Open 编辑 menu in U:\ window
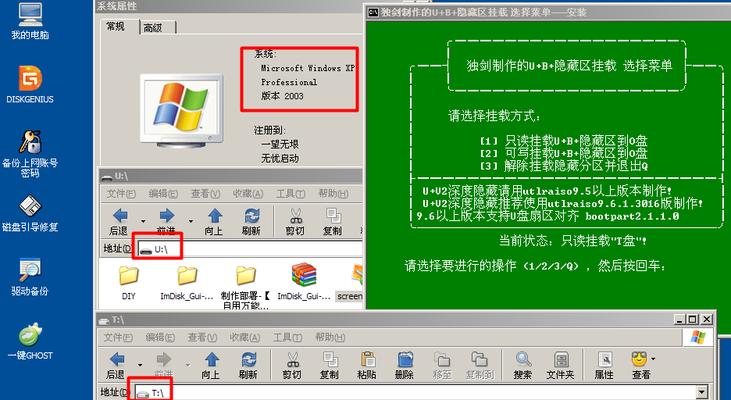Screen dimensions: 731x400 click(x=163, y=193)
